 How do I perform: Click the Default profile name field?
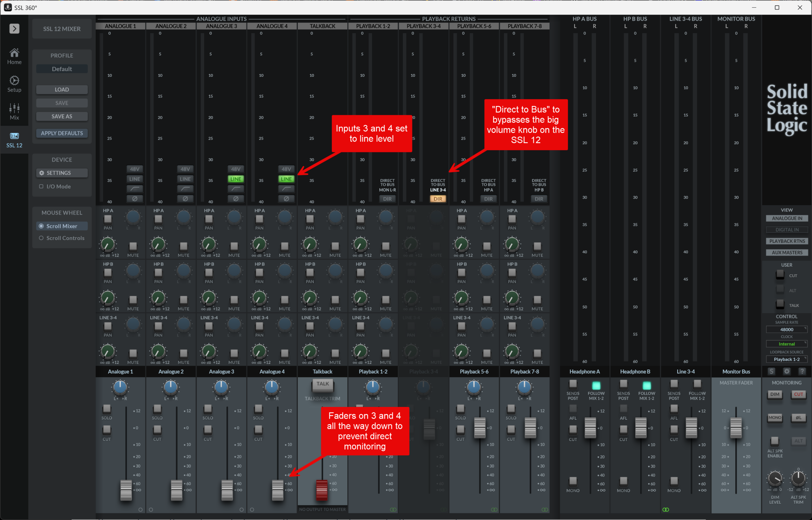tap(62, 69)
